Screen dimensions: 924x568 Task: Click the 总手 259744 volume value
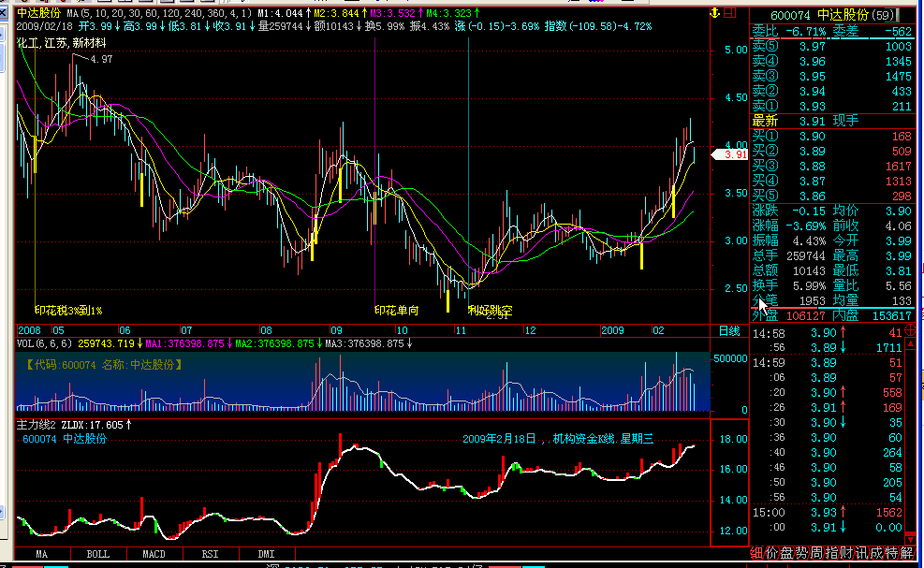click(x=805, y=255)
